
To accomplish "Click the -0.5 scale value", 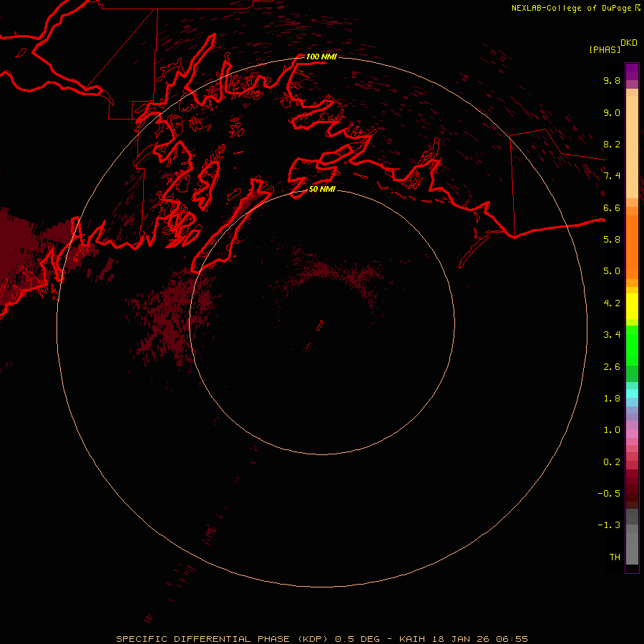I will [609, 494].
